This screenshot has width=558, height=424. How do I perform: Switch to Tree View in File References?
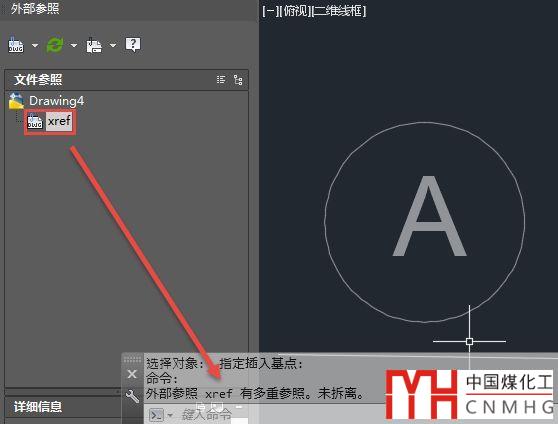point(238,80)
